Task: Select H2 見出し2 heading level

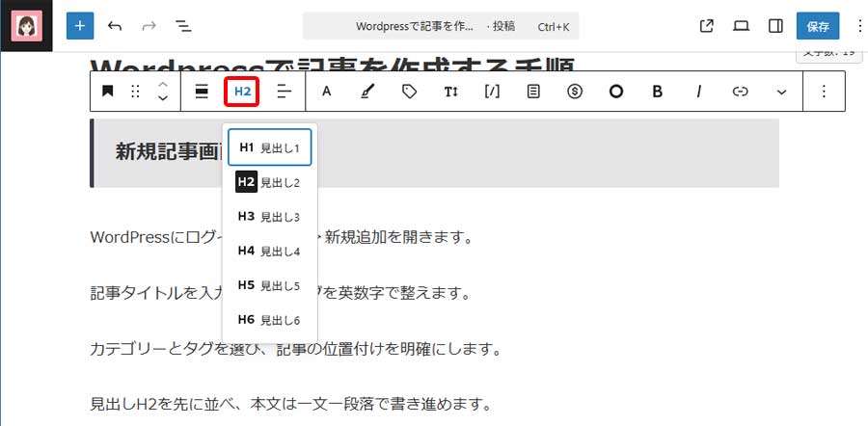Action: coord(270,182)
